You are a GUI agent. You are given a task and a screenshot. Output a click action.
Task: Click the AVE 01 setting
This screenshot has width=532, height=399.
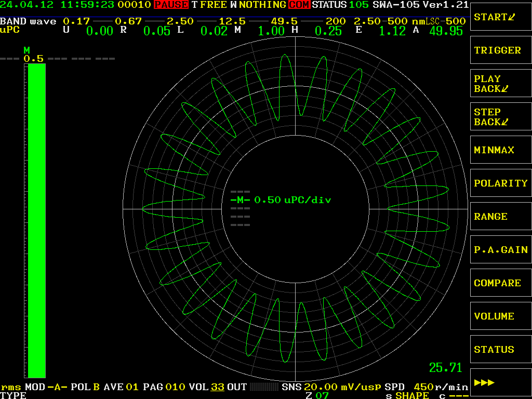(121, 387)
